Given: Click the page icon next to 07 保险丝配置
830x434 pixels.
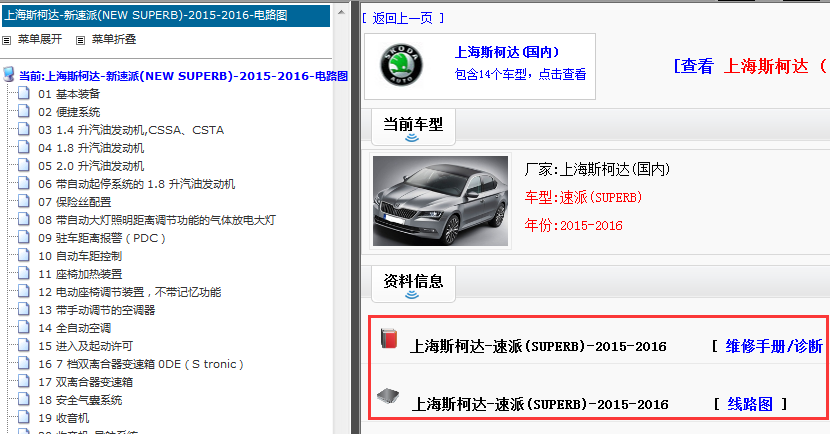Looking at the screenshot, I should point(23,202).
